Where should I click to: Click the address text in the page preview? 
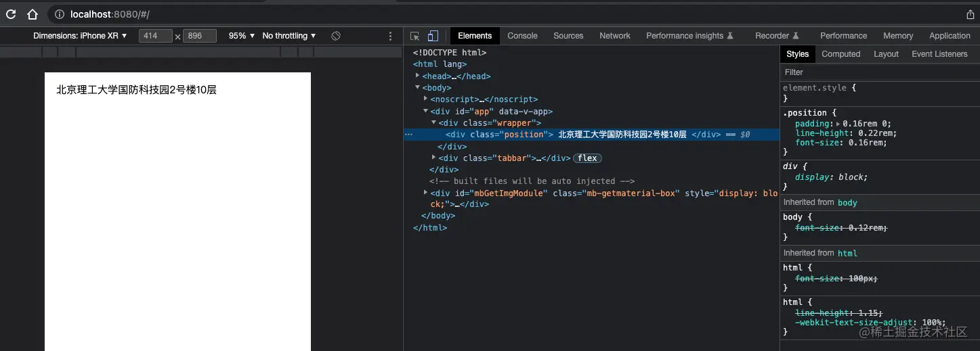pos(136,89)
